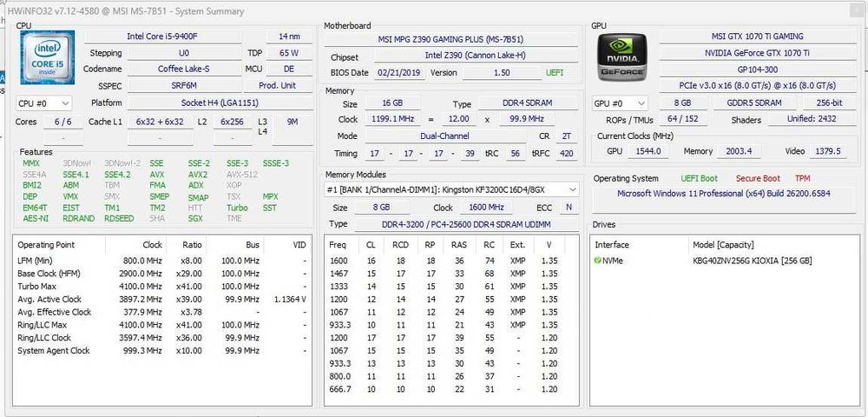Click the Model [Capacity] column header

723,245
